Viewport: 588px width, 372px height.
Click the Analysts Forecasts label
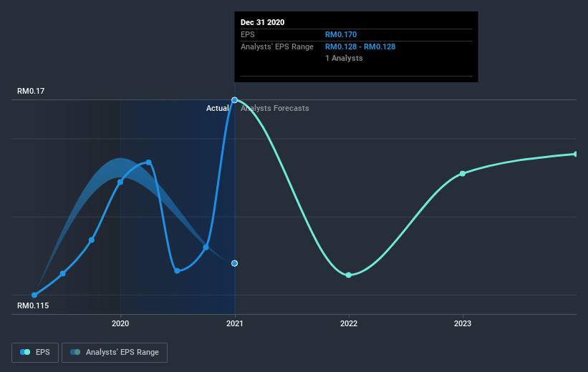pos(275,108)
